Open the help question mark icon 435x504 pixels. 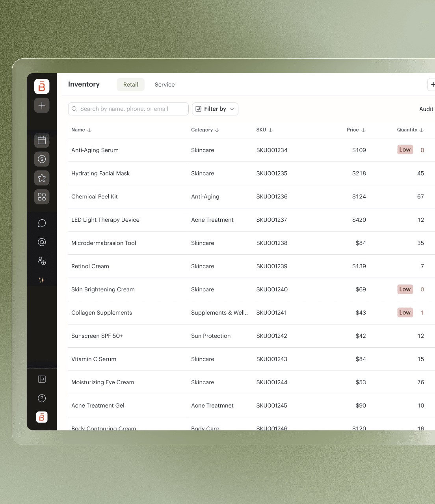coord(42,398)
